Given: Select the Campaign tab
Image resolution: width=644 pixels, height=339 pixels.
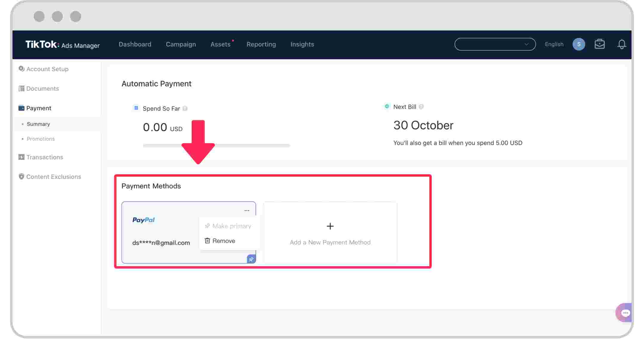Looking at the screenshot, I should click(x=181, y=44).
